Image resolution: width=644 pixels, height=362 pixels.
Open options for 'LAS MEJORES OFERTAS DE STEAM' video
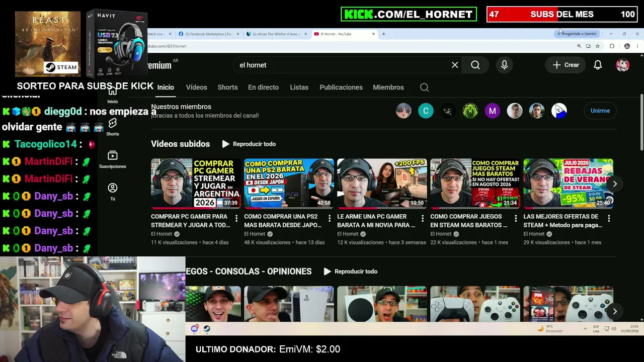(609, 218)
